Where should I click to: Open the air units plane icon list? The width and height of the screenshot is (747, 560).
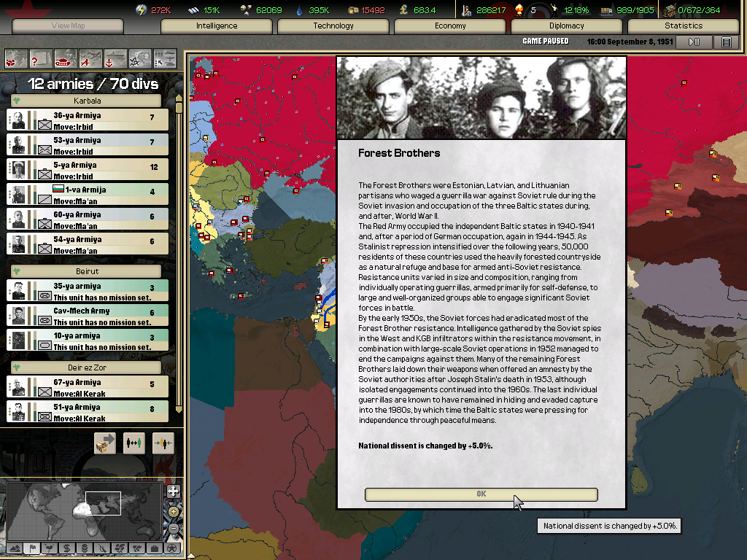[90, 58]
